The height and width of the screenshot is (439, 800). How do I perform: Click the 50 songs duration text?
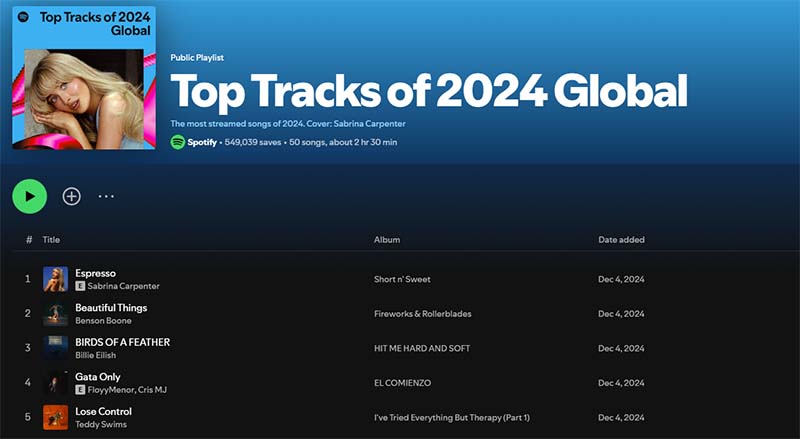(343, 142)
